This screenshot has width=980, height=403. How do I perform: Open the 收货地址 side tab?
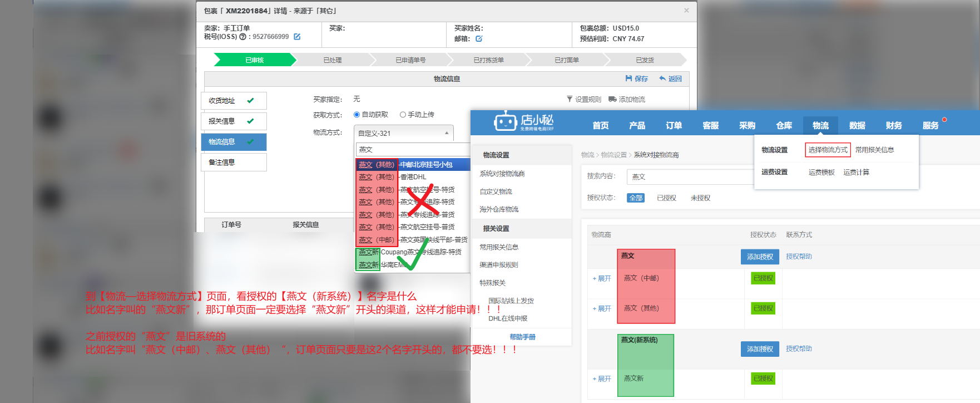coord(234,101)
